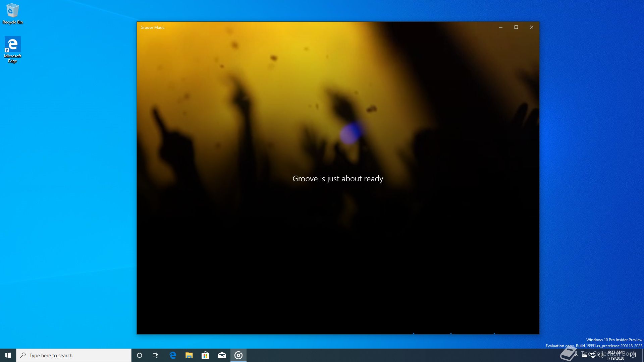The width and height of the screenshot is (644, 362).
Task: Open the volume speaker tray icon
Action: [601, 355]
